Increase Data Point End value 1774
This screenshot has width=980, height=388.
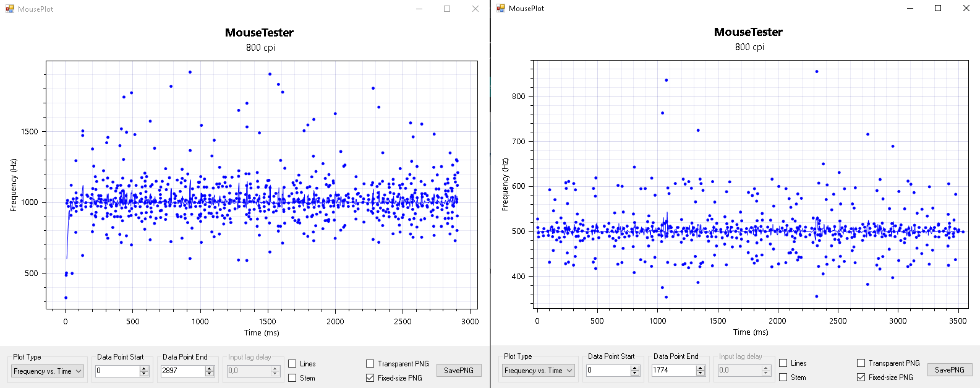701,368
